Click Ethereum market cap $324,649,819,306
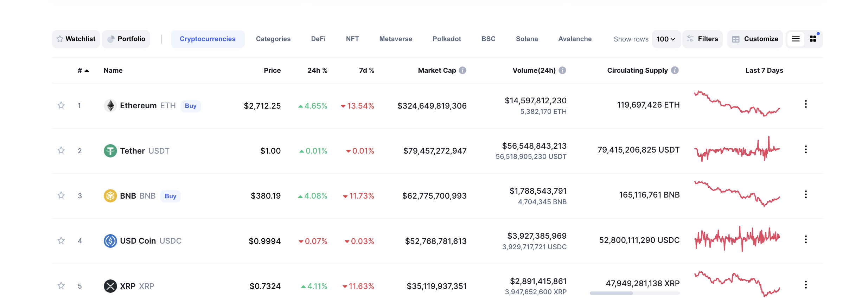Image resolution: width=868 pixels, height=303 pixels. [432, 106]
